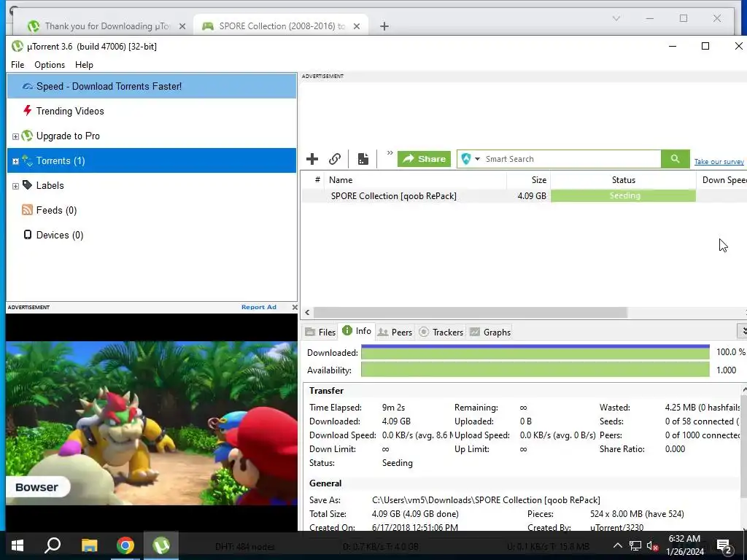Click the Add Torrent plus icon

312,159
